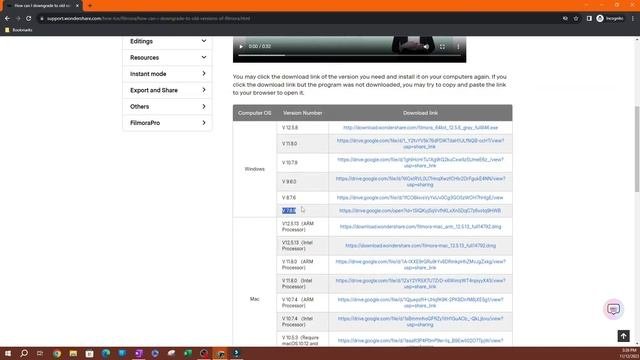This screenshot has width=640, height=360.
Task: Open the link beside highlighted Windows version
Action: pos(420,211)
